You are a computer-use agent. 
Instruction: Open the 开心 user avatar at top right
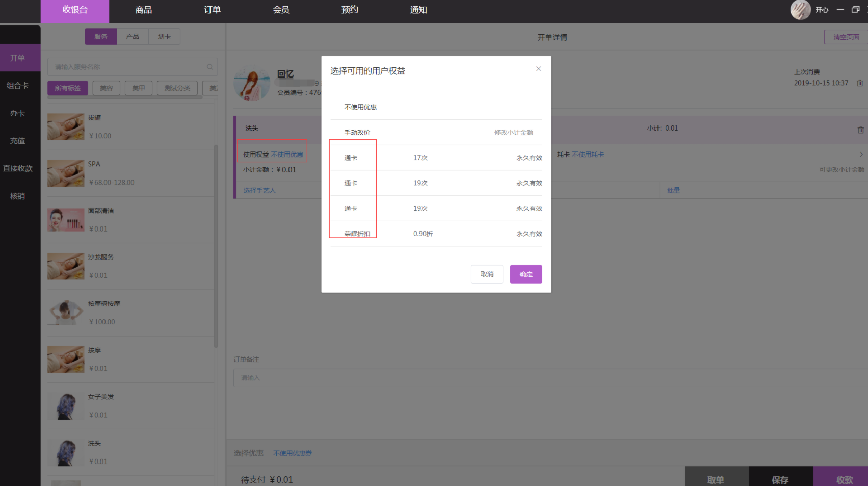(x=800, y=10)
